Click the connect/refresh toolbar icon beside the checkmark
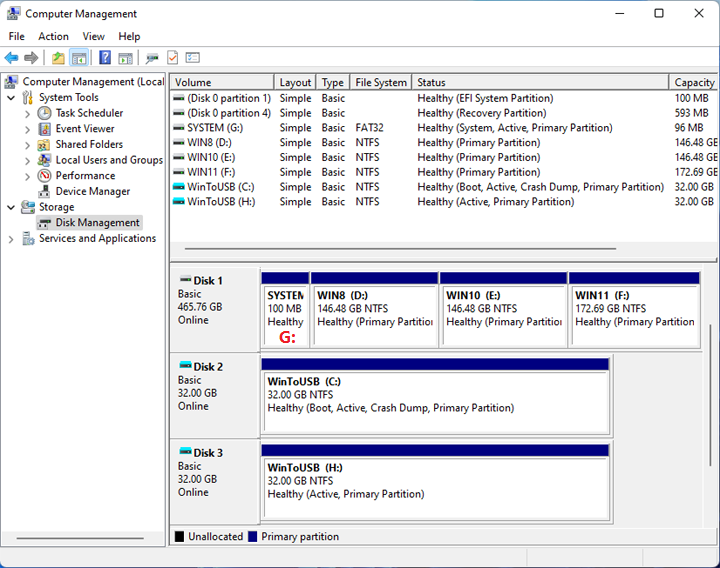 click(152, 58)
